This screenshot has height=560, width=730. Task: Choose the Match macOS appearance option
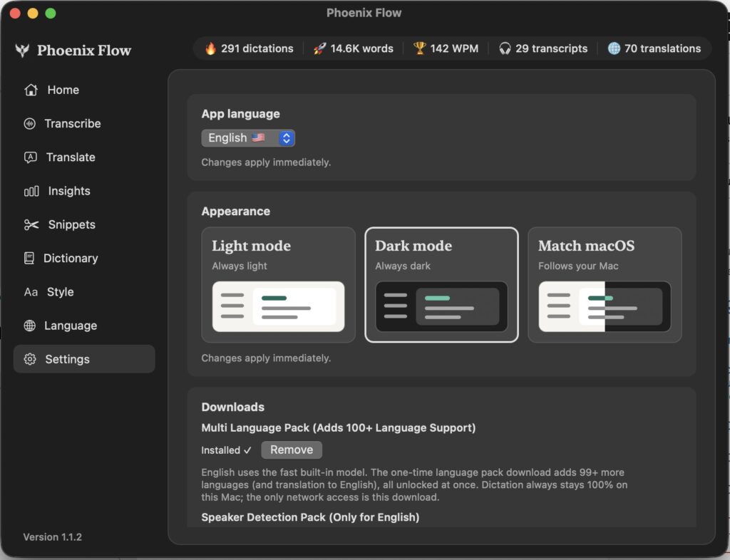(x=605, y=285)
